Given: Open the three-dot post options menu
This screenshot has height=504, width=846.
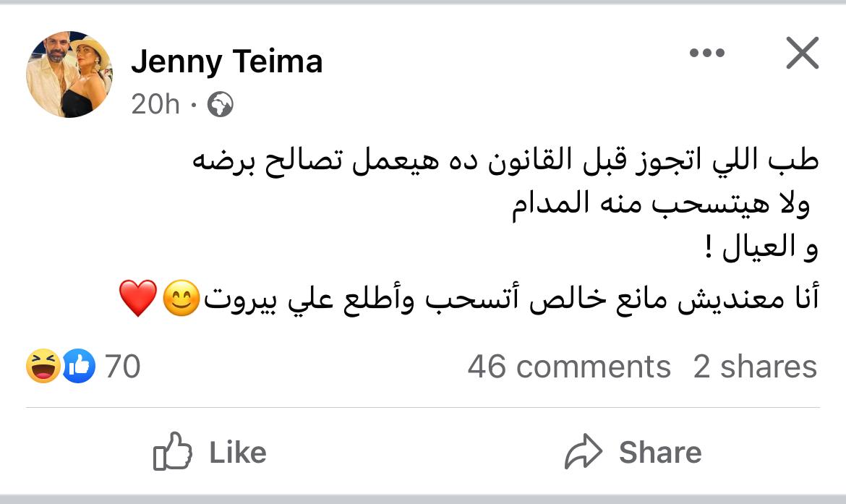Looking at the screenshot, I should click(706, 54).
